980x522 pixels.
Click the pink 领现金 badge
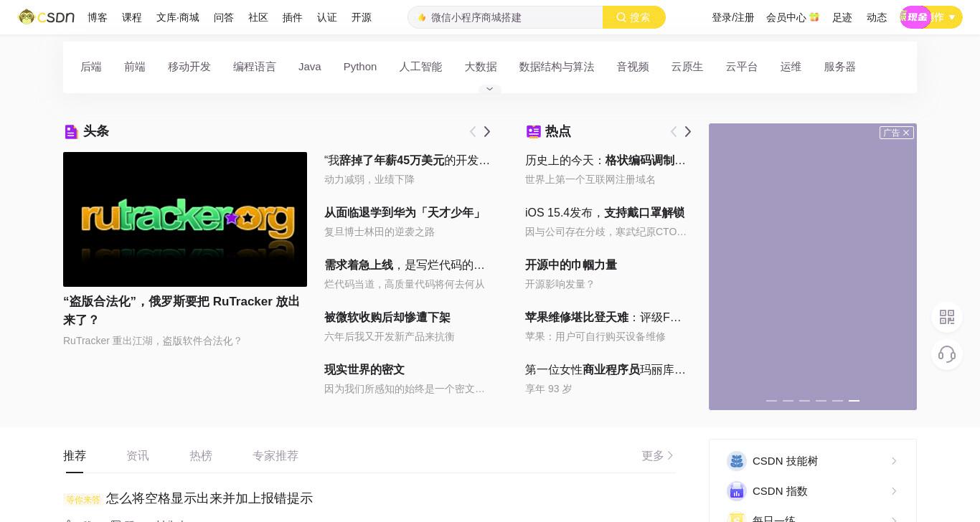click(x=915, y=17)
